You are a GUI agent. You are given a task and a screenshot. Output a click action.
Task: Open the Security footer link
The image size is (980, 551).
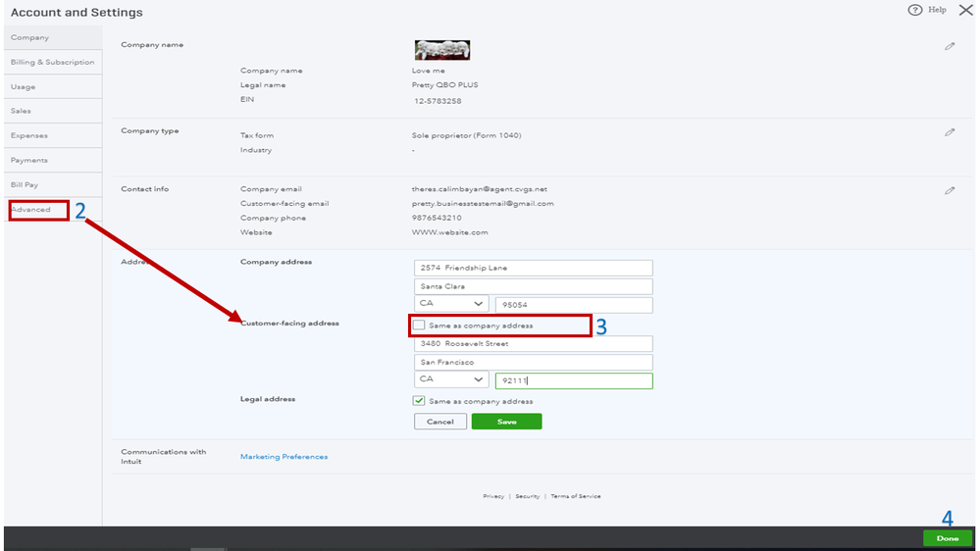(x=528, y=496)
